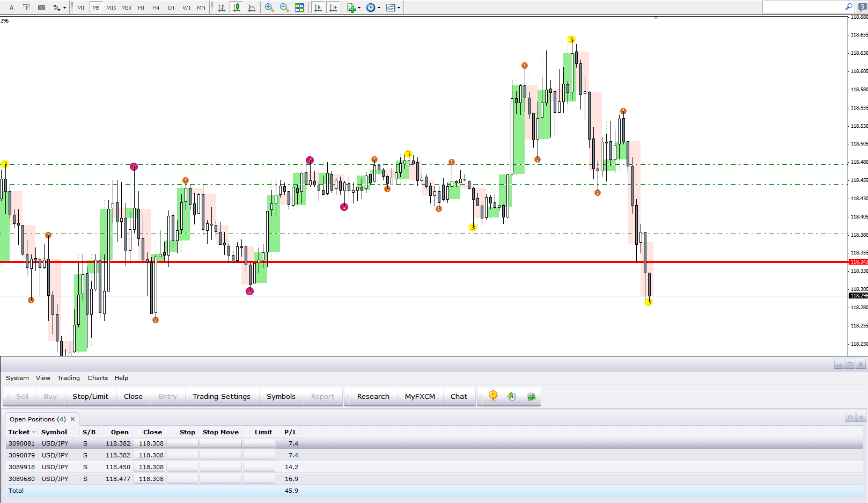Click the tile windows grid icon

pyautogui.click(x=299, y=8)
